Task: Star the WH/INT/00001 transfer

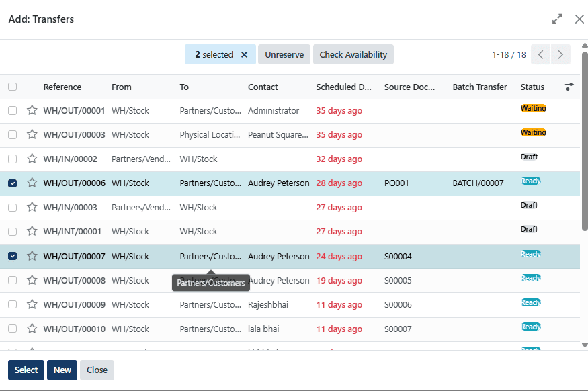Action: tap(32, 231)
